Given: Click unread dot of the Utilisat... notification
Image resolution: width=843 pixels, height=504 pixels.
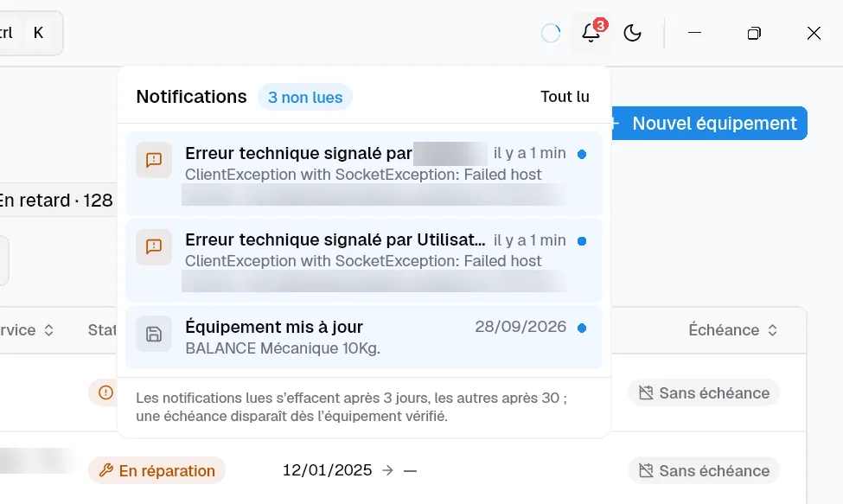Looking at the screenshot, I should (x=582, y=241).
